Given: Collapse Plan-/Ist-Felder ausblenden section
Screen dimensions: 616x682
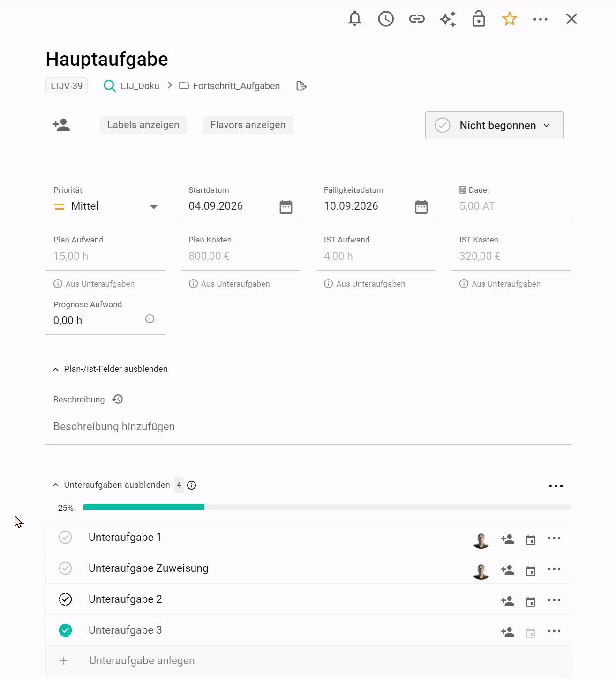Looking at the screenshot, I should 110,369.
